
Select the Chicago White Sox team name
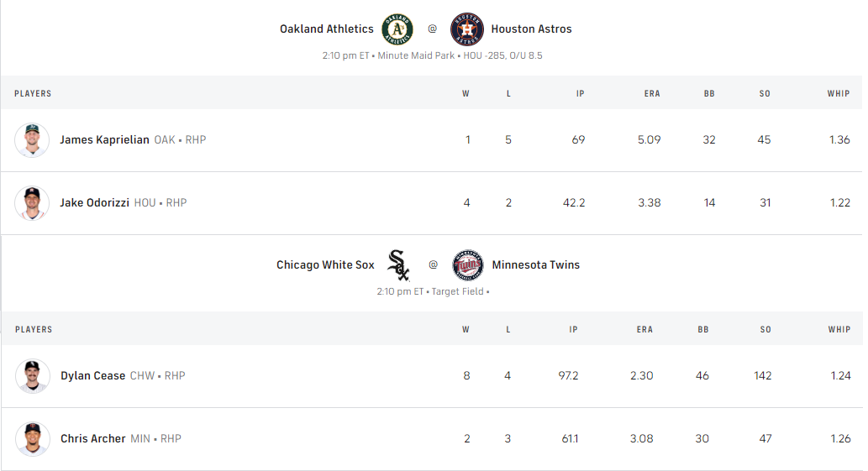click(x=325, y=265)
